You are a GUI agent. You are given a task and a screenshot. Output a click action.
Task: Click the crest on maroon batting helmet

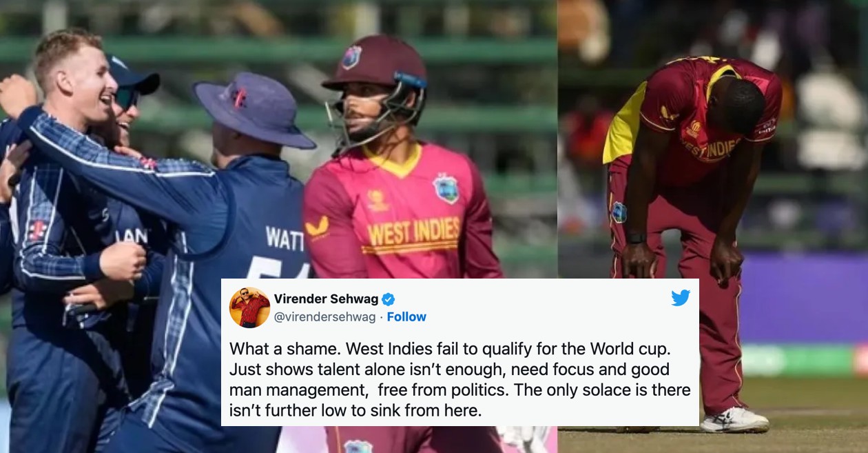tap(351, 57)
